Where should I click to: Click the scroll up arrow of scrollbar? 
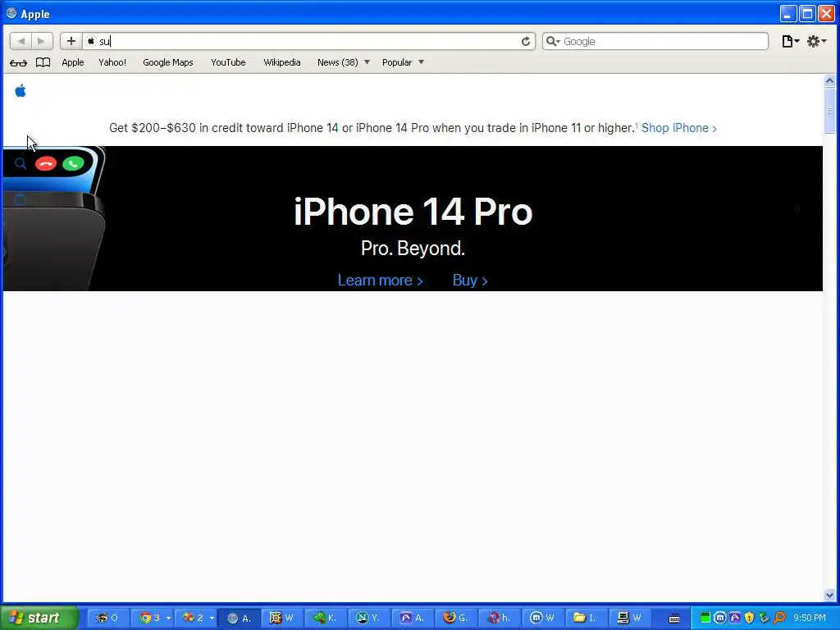coord(829,81)
